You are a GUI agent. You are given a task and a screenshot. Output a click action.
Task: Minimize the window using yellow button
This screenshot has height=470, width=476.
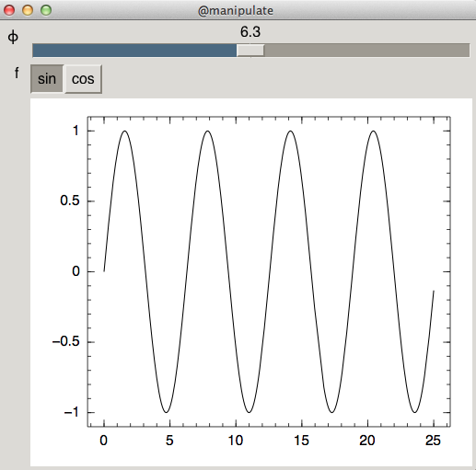(28, 10)
